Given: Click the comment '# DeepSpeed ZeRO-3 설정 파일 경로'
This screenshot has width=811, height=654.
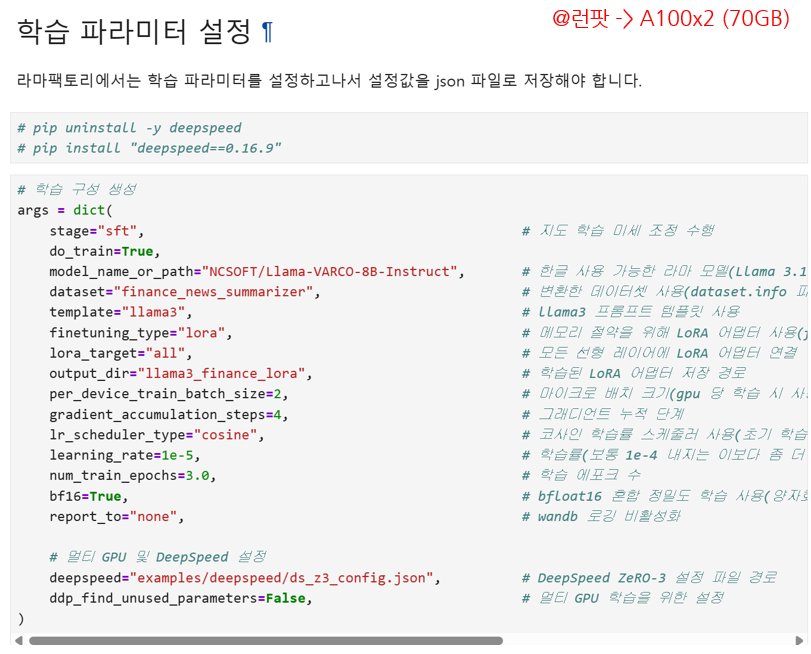Looking at the screenshot, I should coord(649,577).
